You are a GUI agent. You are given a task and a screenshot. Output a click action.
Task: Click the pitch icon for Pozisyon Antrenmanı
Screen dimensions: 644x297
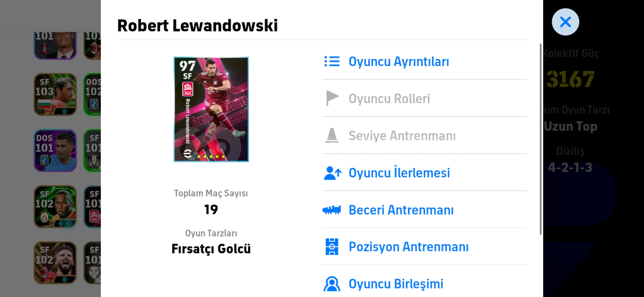click(332, 247)
